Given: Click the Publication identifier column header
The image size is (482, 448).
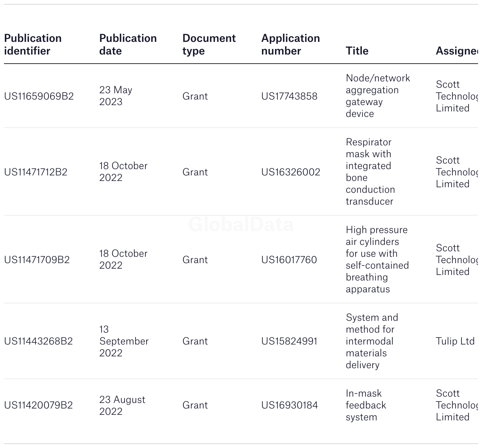Looking at the screenshot, I should click(x=33, y=44).
